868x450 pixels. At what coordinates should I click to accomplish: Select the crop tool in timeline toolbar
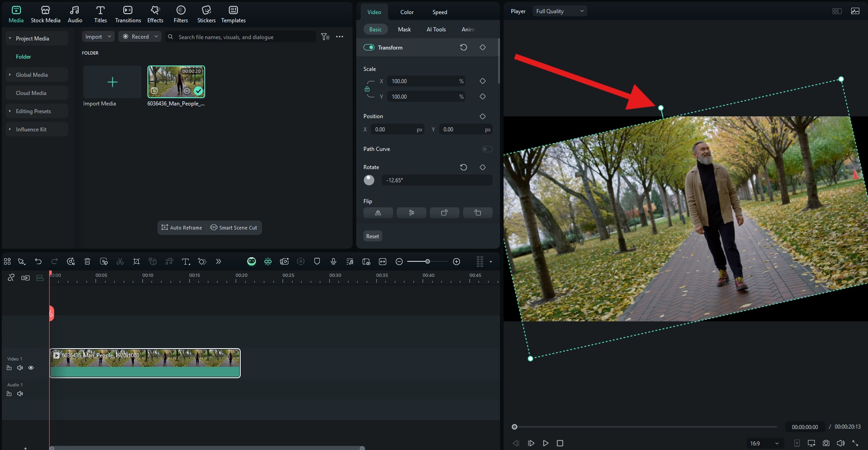[136, 261]
